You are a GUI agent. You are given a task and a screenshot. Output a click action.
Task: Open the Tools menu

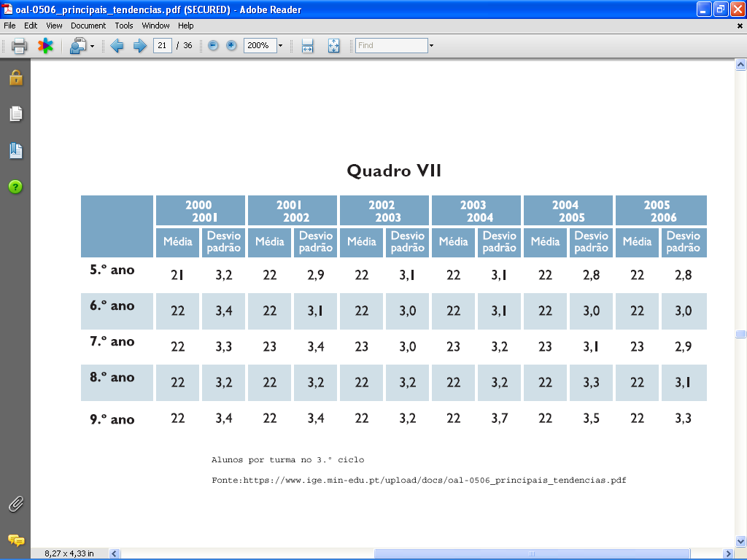pyautogui.click(x=124, y=26)
